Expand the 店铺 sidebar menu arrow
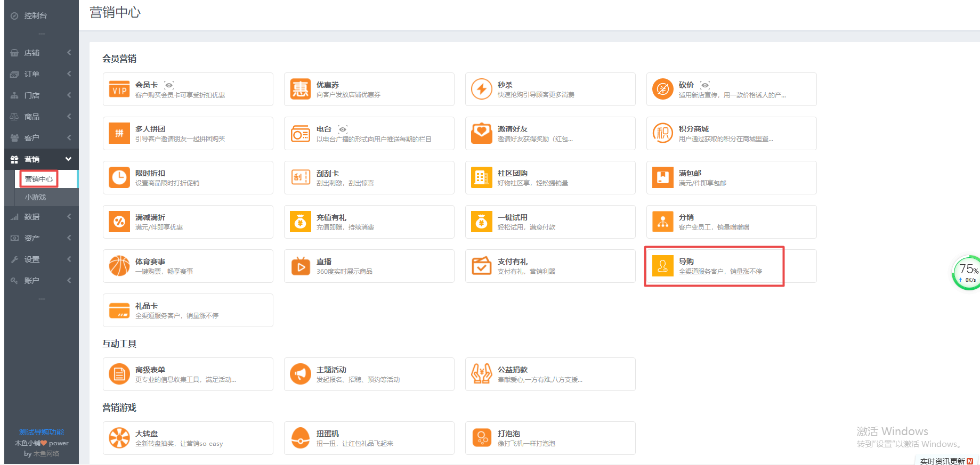The image size is (980, 465). coord(69,53)
